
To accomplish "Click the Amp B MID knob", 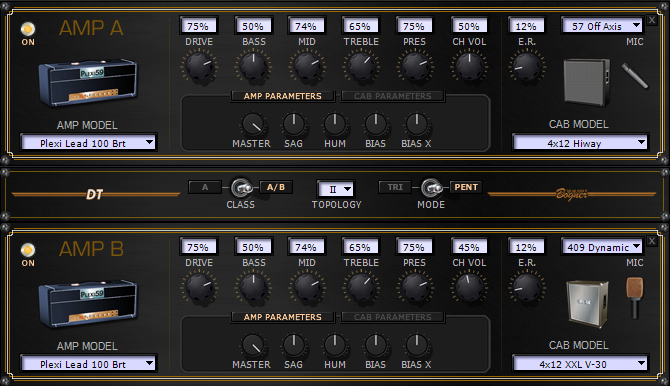I will click(x=307, y=287).
